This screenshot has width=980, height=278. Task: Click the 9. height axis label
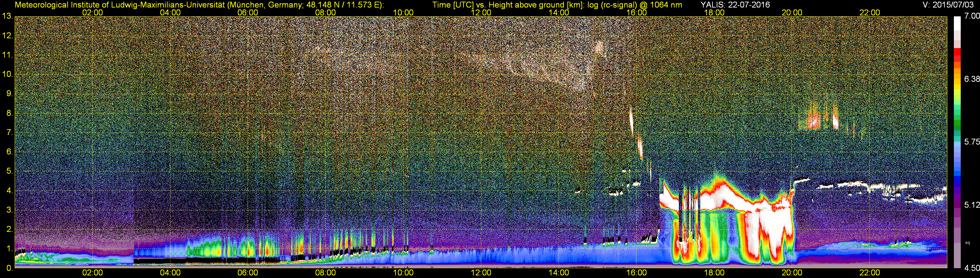pyautogui.click(x=9, y=94)
